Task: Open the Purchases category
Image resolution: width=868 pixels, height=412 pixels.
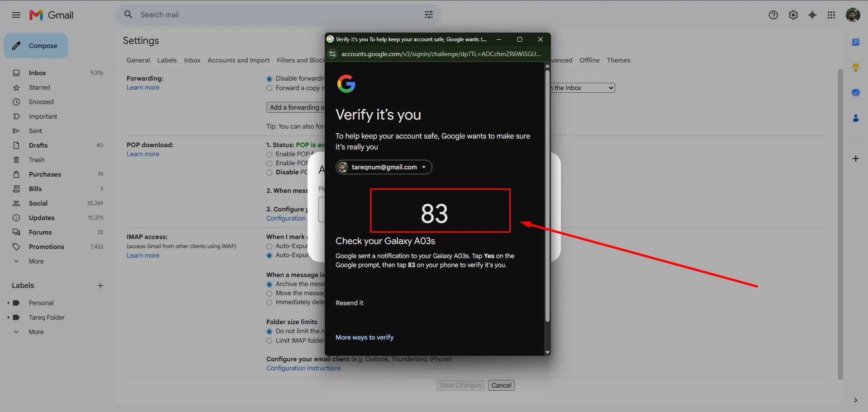Action: coord(58,174)
